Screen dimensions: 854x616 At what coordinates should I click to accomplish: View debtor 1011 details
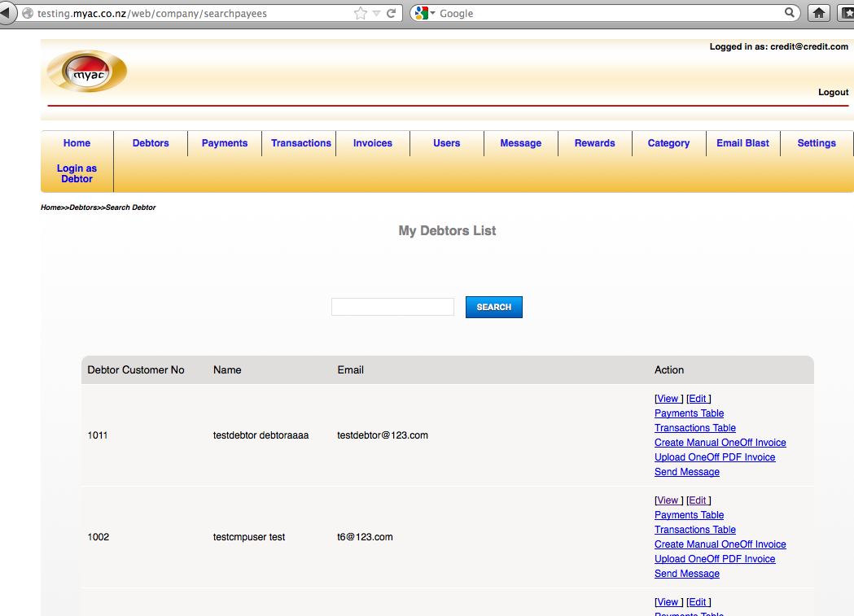click(x=668, y=399)
